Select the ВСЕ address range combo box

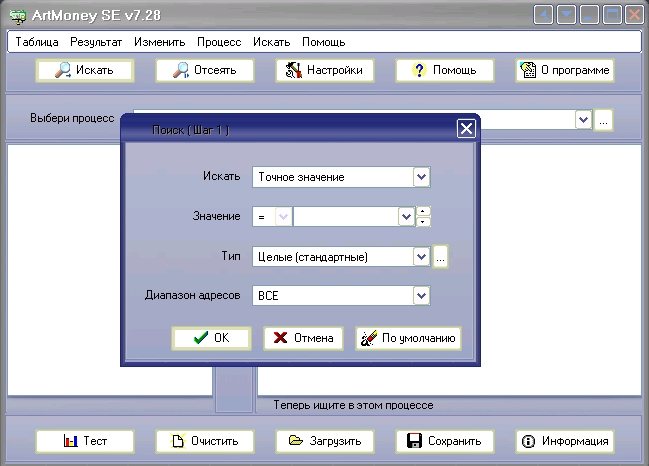[341, 295]
